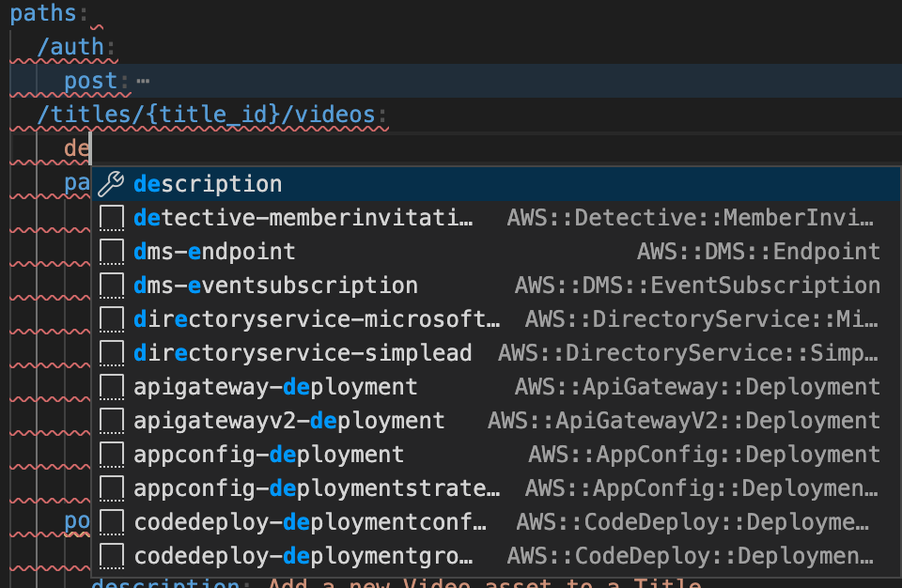
Task: Insert the 'appconfig-deployment' snippet
Action: point(496,455)
